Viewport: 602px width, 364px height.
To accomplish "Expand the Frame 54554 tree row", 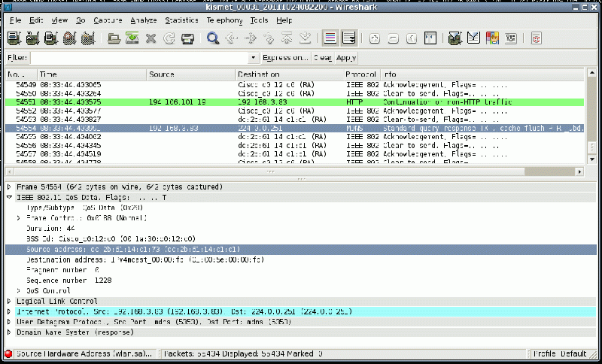I will pos(9,187).
